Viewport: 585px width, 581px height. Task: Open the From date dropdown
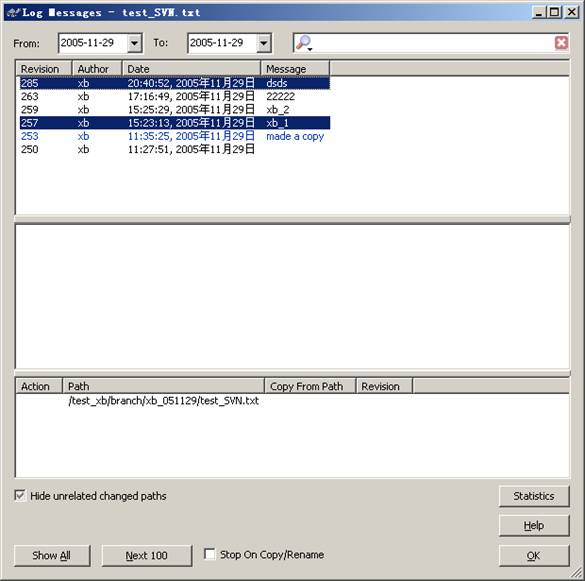tap(134, 43)
